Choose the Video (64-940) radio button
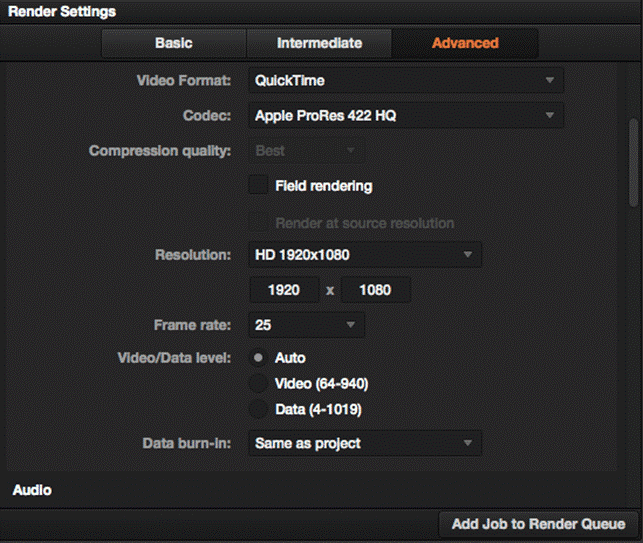This screenshot has height=543, width=643. coord(259,384)
